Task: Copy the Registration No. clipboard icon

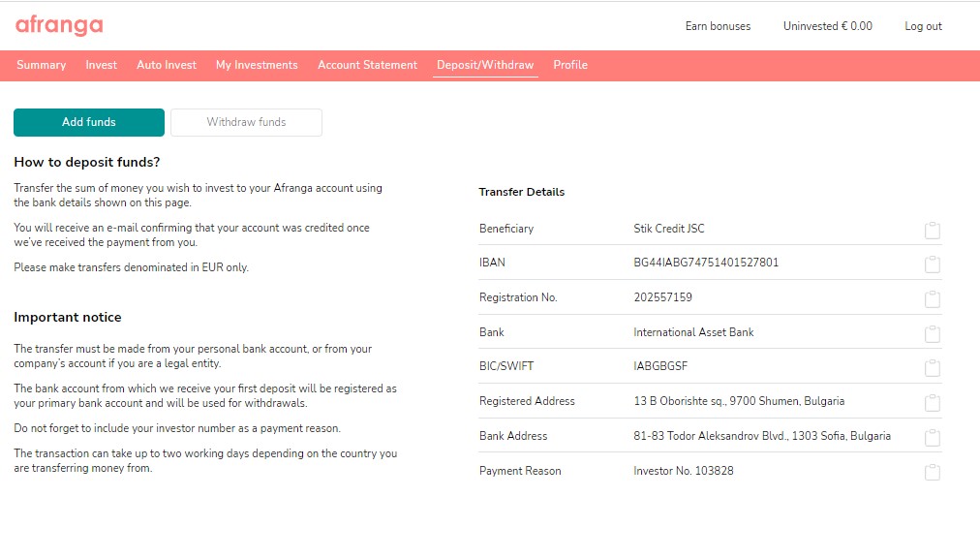Action: click(x=932, y=299)
